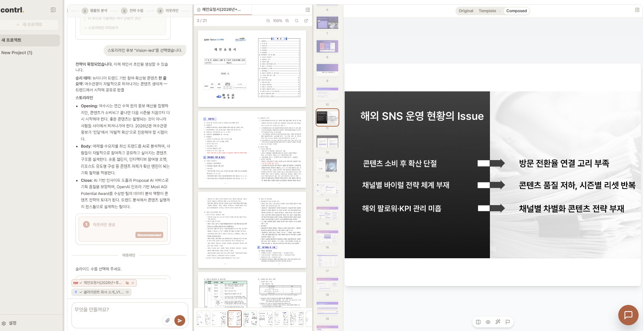The width and height of the screenshot is (644, 331).
Task: Open the chat bubble floating button
Action: pos(628,315)
